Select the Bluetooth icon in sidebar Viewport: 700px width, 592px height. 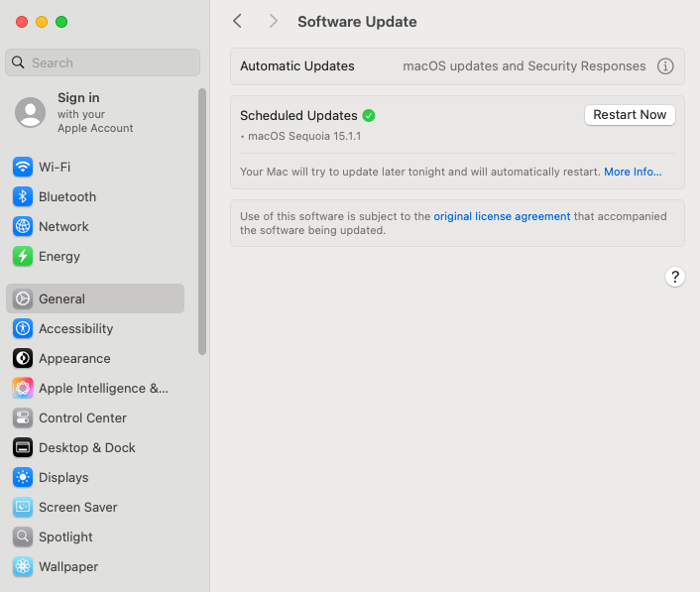[x=23, y=197]
